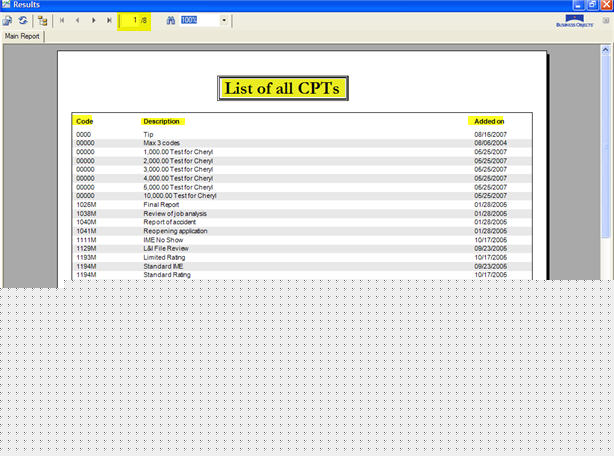The width and height of the screenshot is (614, 456).
Task: Click the Business Objects logo
Action: pyautogui.click(x=574, y=21)
